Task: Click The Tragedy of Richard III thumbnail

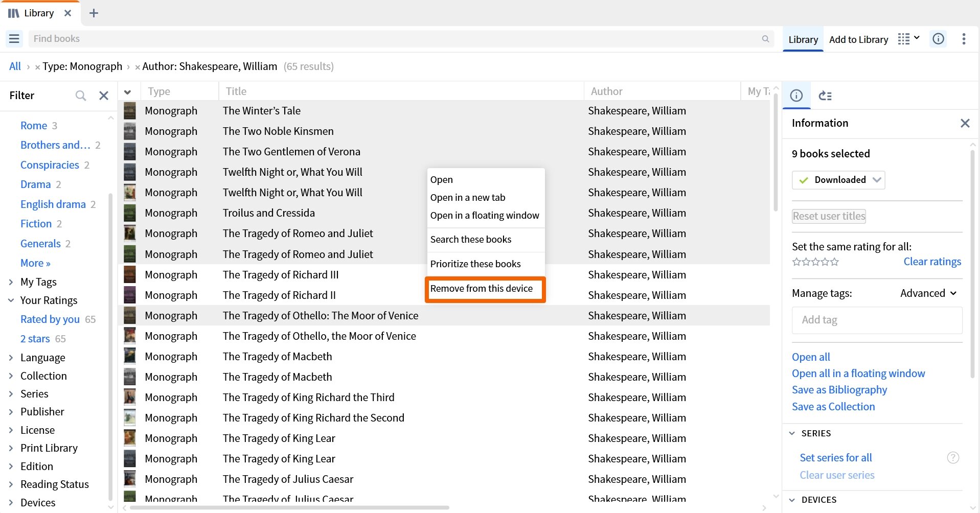Action: [130, 275]
